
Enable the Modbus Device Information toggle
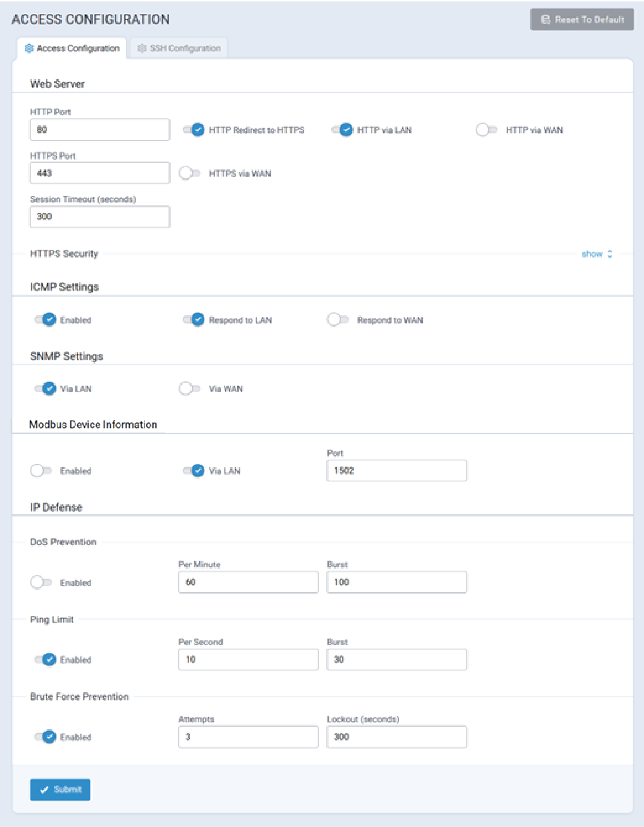click(x=41, y=471)
